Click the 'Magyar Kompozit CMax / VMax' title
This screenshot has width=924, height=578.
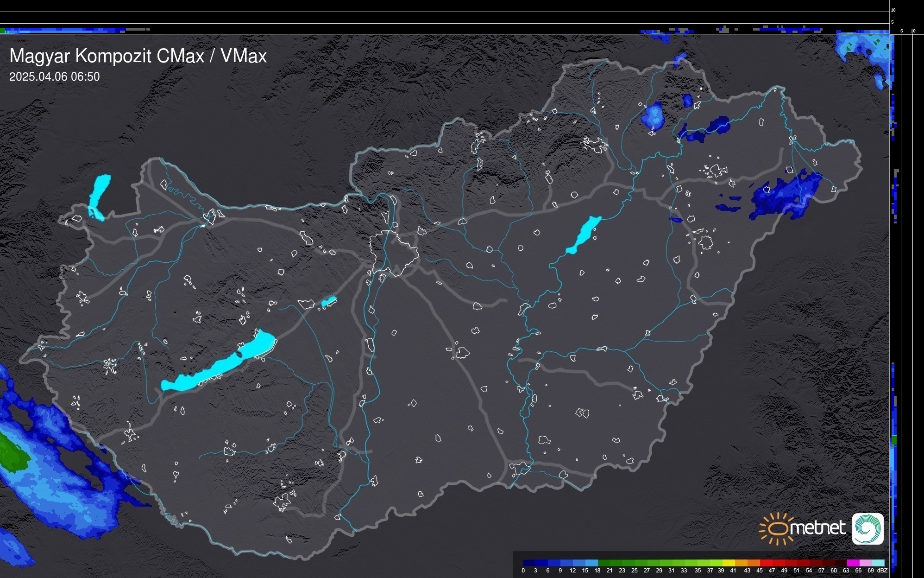[x=138, y=56]
